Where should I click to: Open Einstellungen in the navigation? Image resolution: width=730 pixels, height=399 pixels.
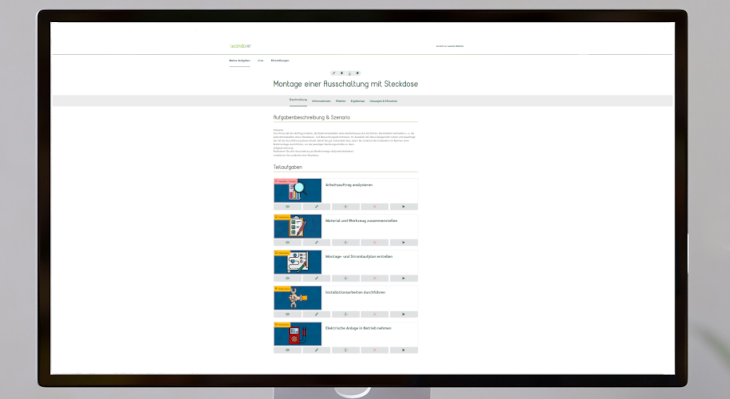click(280, 61)
